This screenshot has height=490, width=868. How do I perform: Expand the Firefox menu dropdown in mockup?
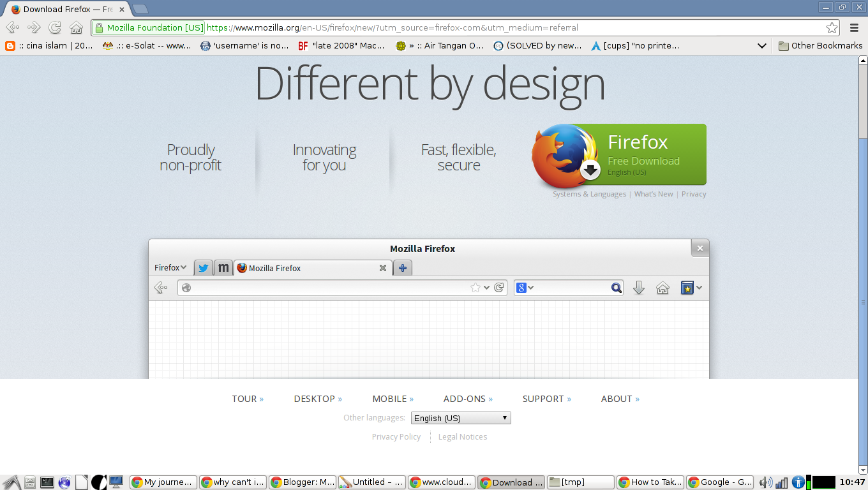pyautogui.click(x=170, y=268)
